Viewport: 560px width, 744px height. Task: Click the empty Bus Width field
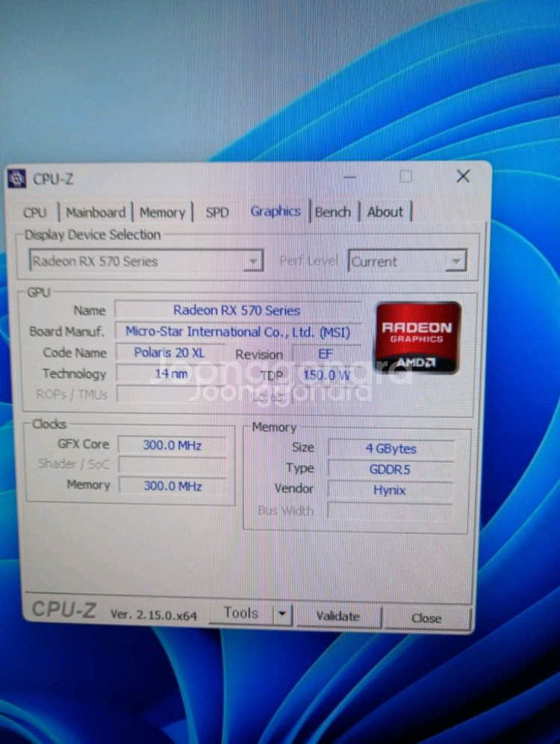pos(391,511)
